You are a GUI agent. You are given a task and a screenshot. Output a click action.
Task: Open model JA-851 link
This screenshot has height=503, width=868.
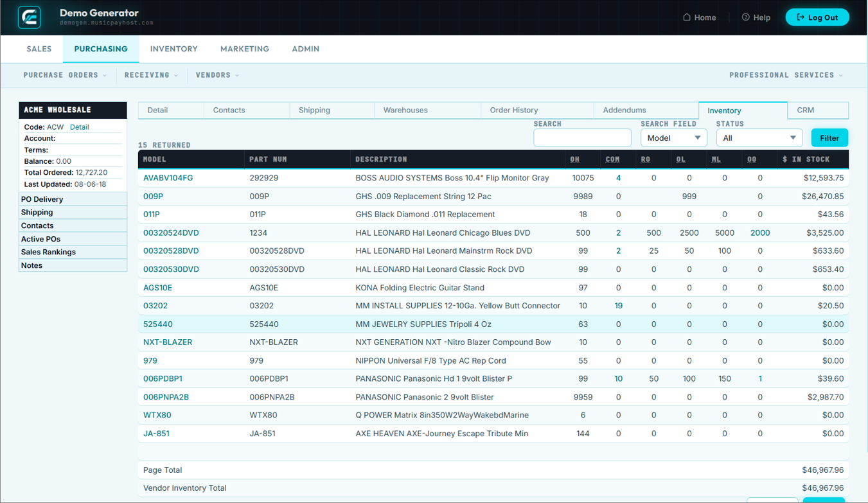click(156, 434)
